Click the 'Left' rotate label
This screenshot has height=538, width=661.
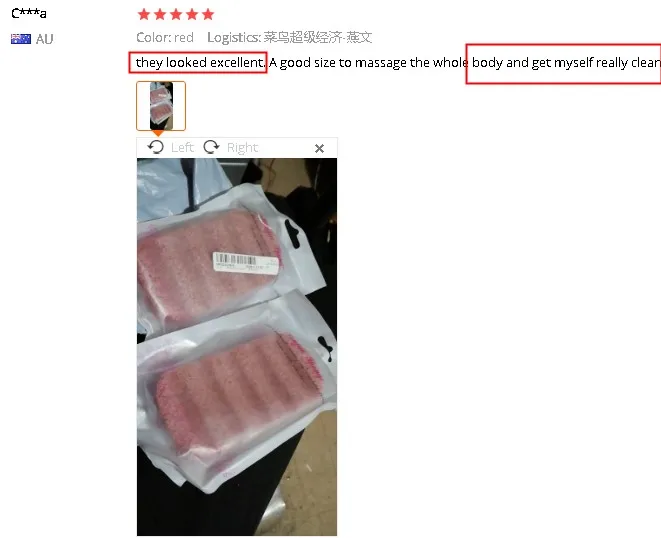(x=182, y=148)
